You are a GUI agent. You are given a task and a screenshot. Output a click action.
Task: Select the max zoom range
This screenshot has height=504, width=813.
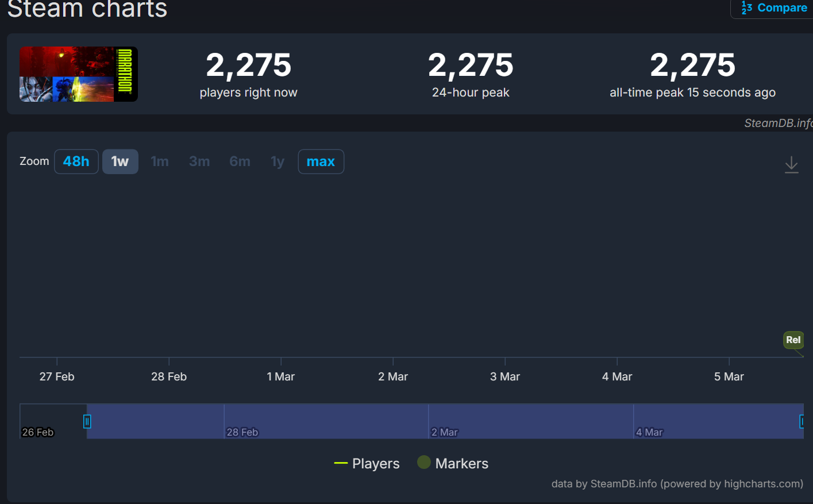(321, 161)
